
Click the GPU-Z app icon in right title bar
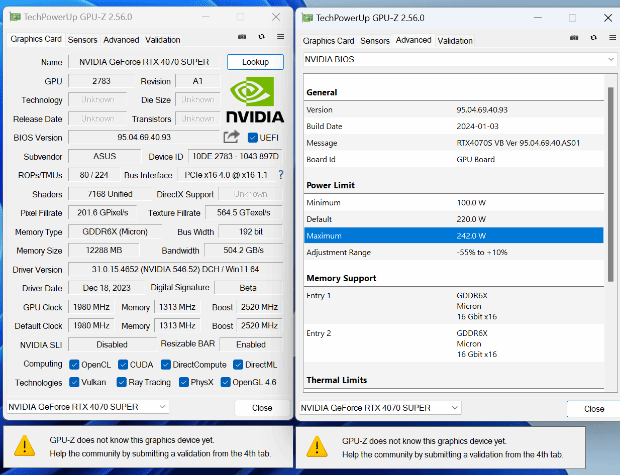coord(307,18)
